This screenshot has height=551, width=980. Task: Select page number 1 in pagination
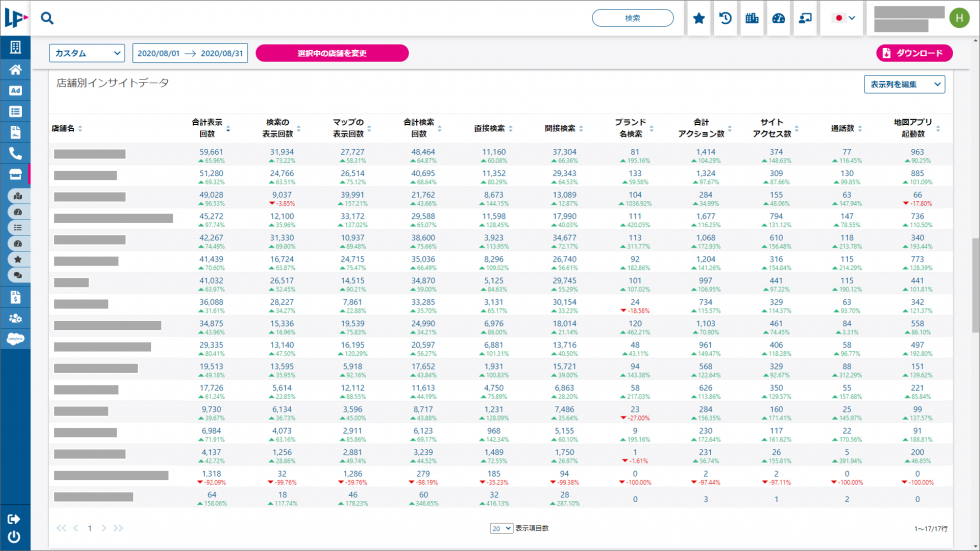click(x=90, y=529)
